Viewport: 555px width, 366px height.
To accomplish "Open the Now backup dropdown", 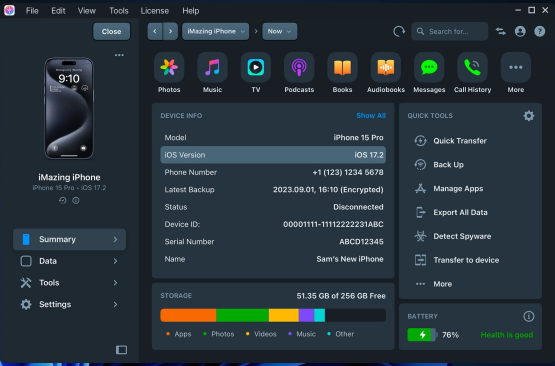I will tap(280, 32).
